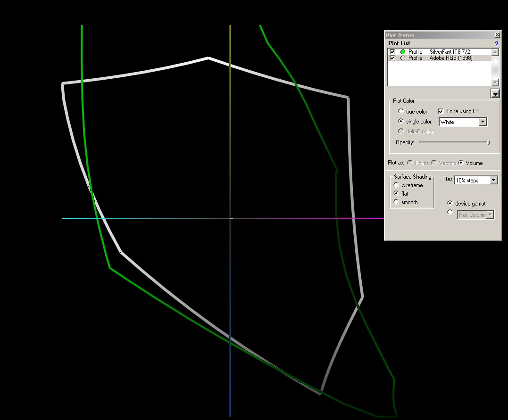Click the green circle of SilverFast profile
Image resolution: width=508 pixels, height=420 pixels.
tap(403, 52)
